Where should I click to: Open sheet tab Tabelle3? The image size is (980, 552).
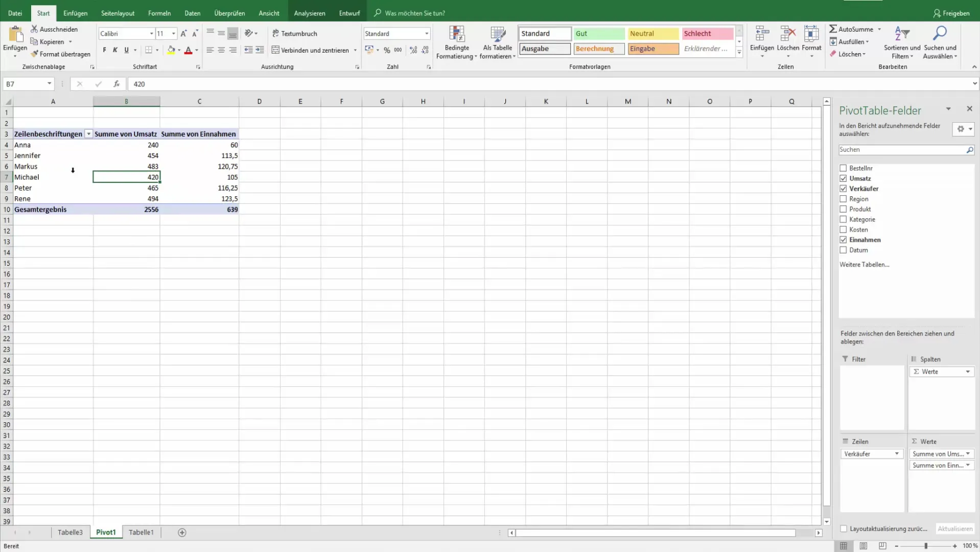pyautogui.click(x=70, y=533)
